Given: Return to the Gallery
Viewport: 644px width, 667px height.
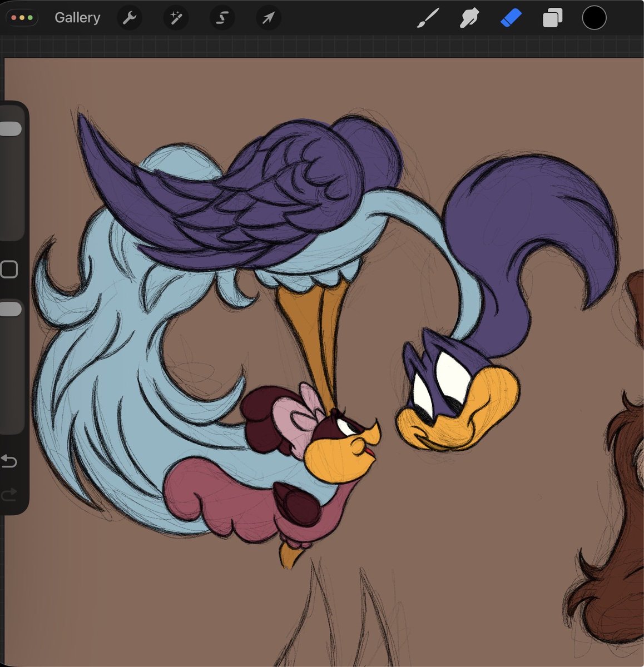Looking at the screenshot, I should click(77, 18).
